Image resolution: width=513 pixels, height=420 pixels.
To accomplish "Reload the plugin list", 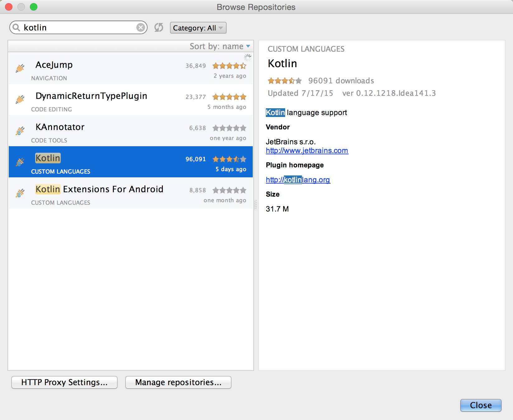I will [x=159, y=28].
